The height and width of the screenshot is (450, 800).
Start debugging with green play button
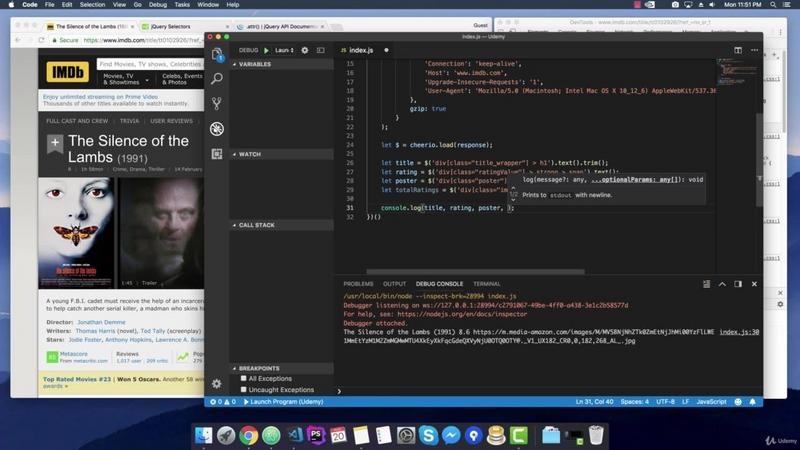[x=266, y=50]
